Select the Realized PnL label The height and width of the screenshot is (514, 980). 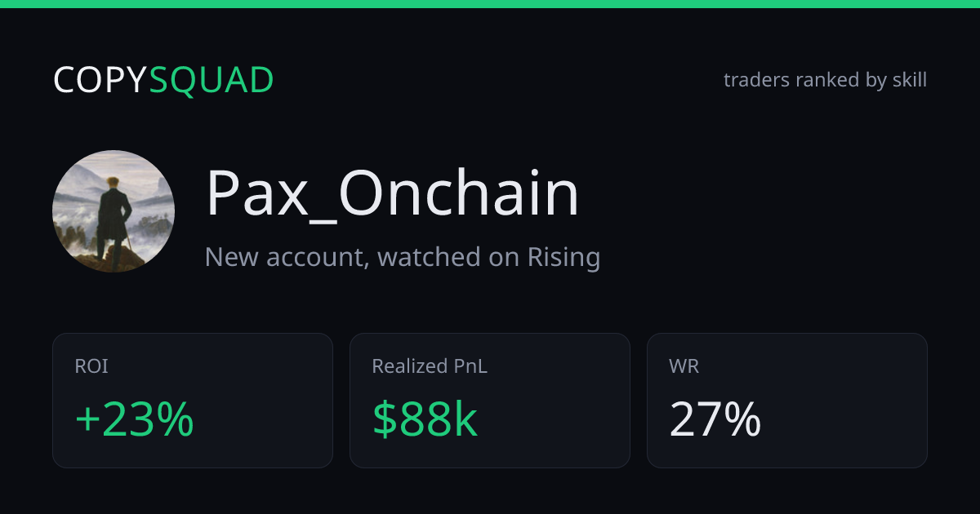tap(430, 366)
